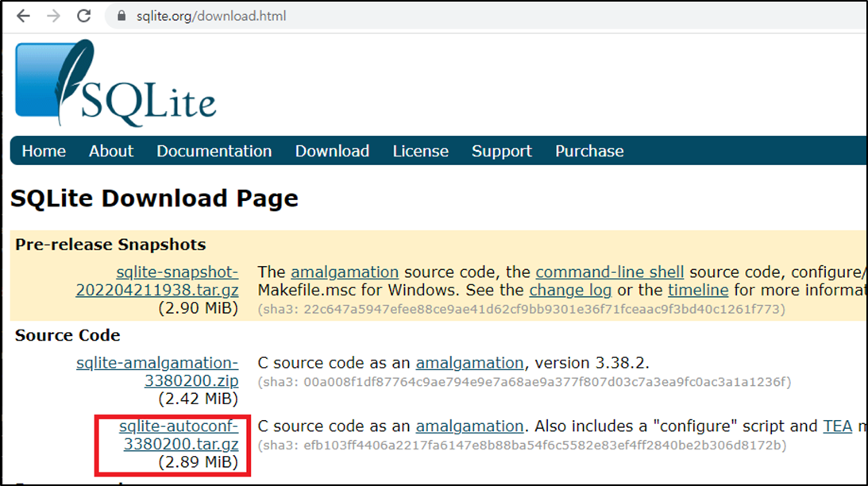Focus the address bar showing sqlite.org/download.html
This screenshot has height=486, width=868.
point(487,16)
